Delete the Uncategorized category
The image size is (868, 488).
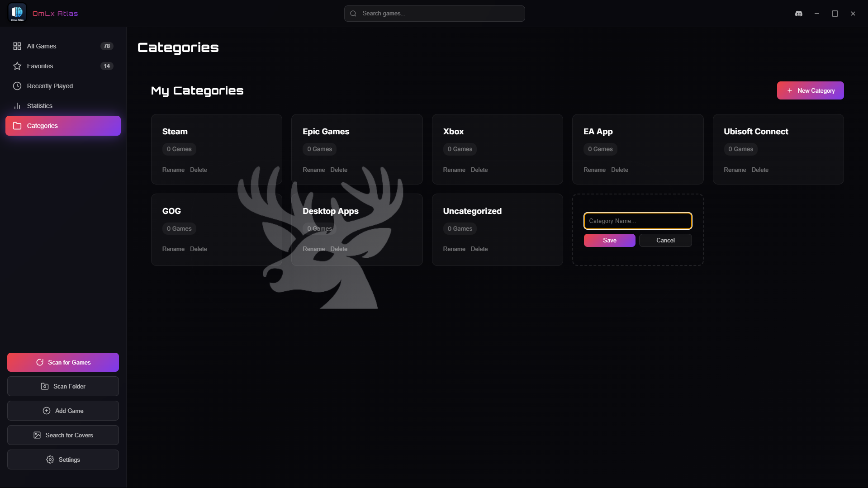pos(479,249)
